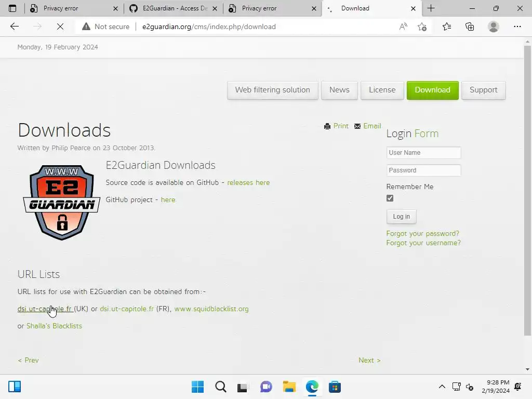Click the Email icon link
532x399 pixels.
[x=367, y=126]
